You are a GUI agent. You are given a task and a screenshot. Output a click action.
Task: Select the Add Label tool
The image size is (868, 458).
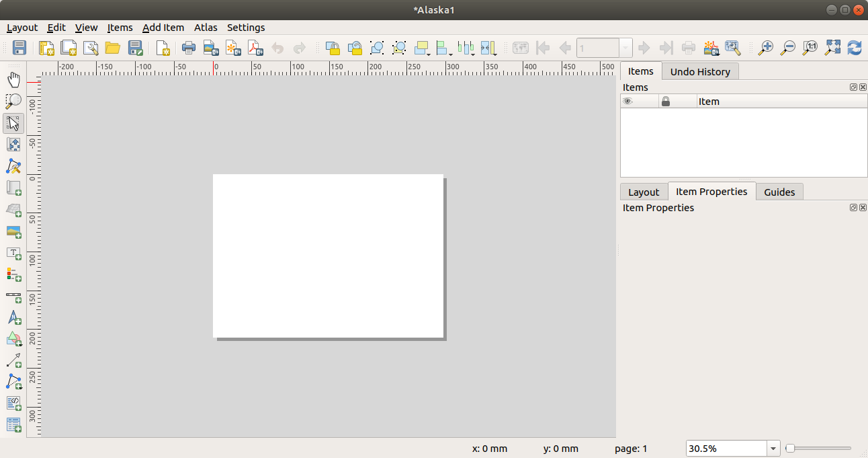(x=13, y=254)
